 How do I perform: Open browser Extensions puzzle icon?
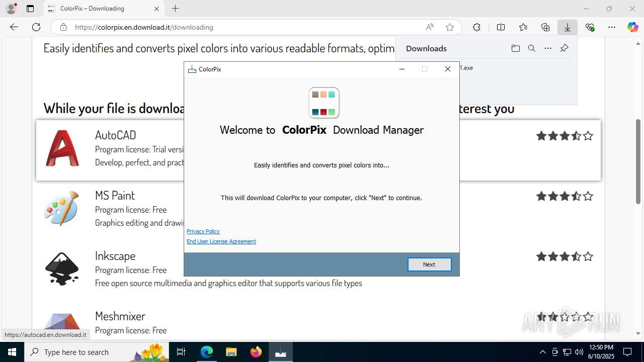pyautogui.click(x=476, y=27)
